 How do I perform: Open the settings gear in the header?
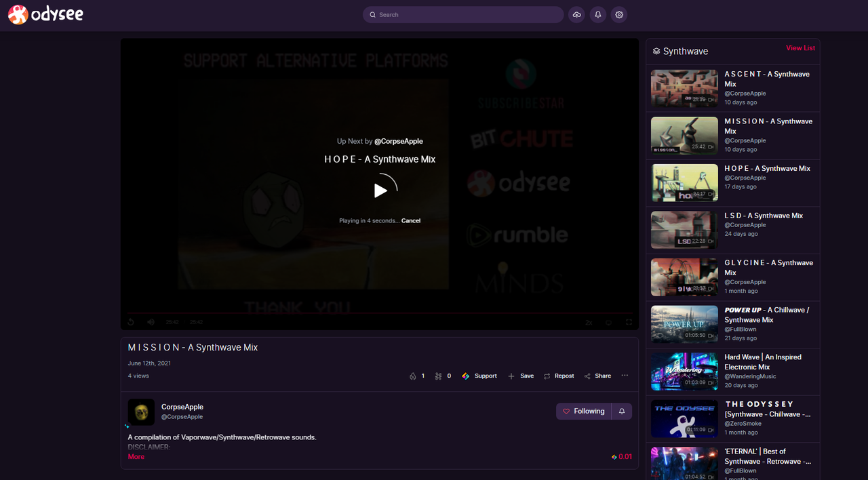(x=618, y=14)
